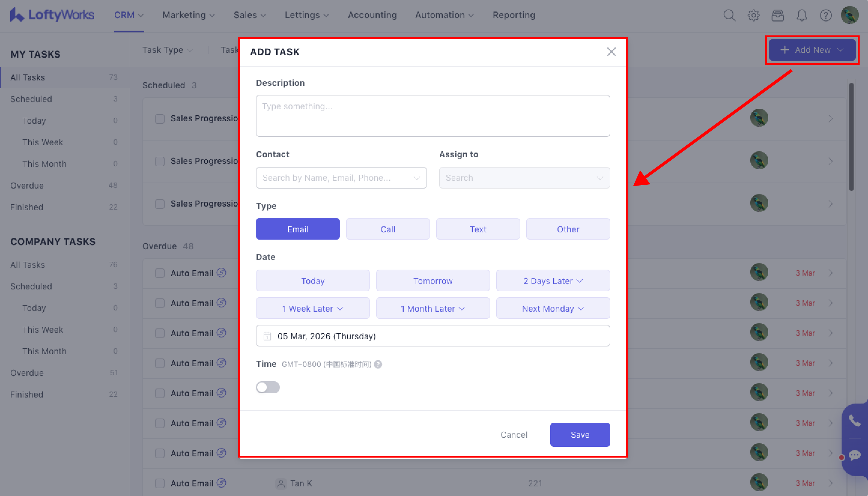This screenshot has height=496, width=868.
Task: Enable the Time toggle switch
Action: click(x=268, y=387)
